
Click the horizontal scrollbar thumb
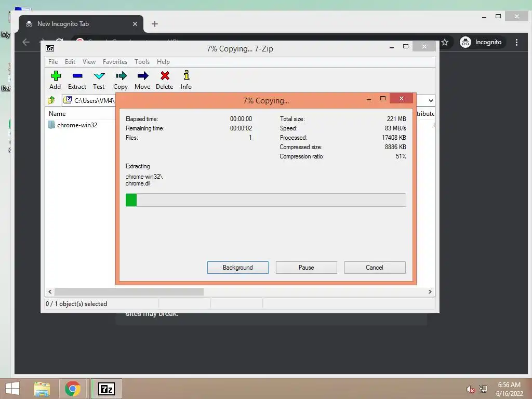point(129,292)
